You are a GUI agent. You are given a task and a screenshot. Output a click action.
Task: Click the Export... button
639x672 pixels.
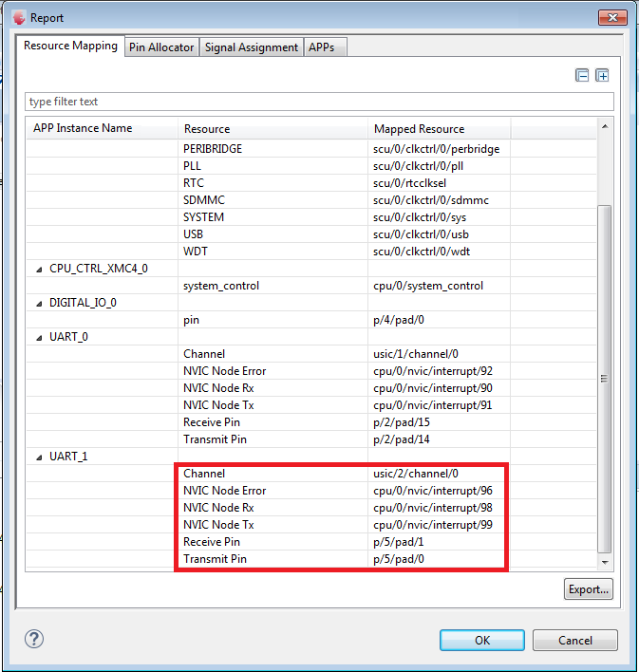coord(589,589)
